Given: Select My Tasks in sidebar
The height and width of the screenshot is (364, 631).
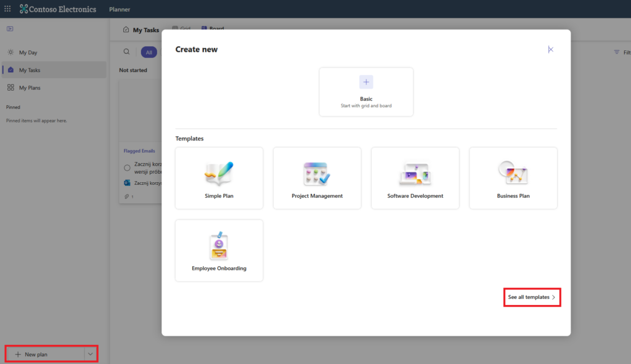Looking at the screenshot, I should click(29, 70).
